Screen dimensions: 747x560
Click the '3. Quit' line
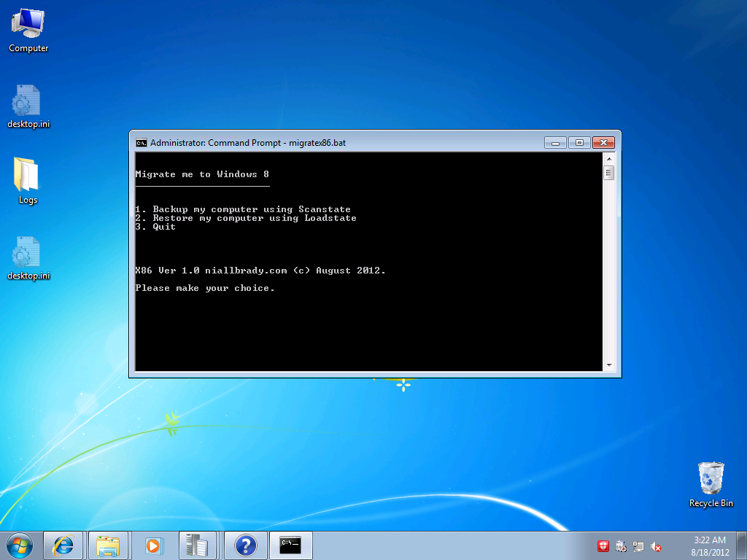155,227
